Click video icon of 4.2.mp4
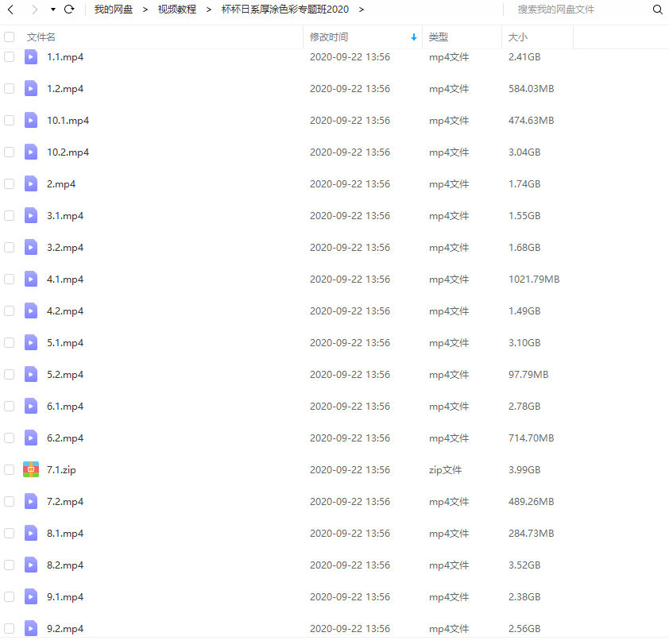Viewport: 669px width, 644px height. (31, 311)
